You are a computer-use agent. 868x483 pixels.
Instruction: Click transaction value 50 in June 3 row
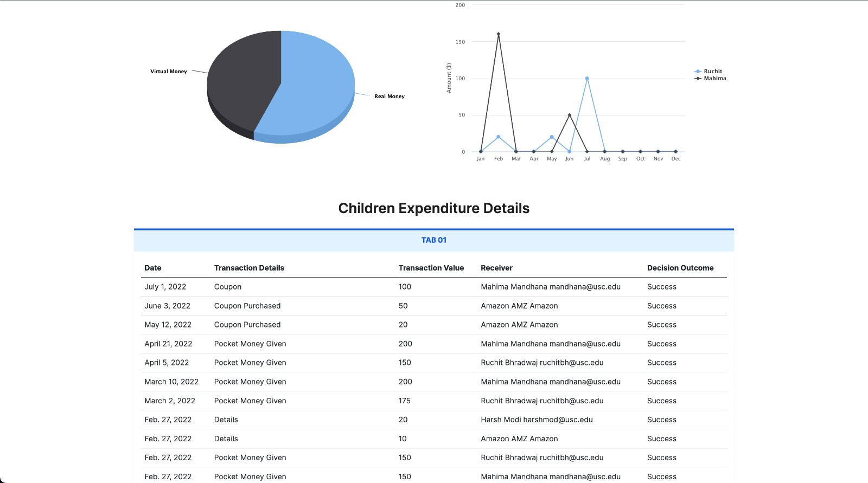point(403,306)
